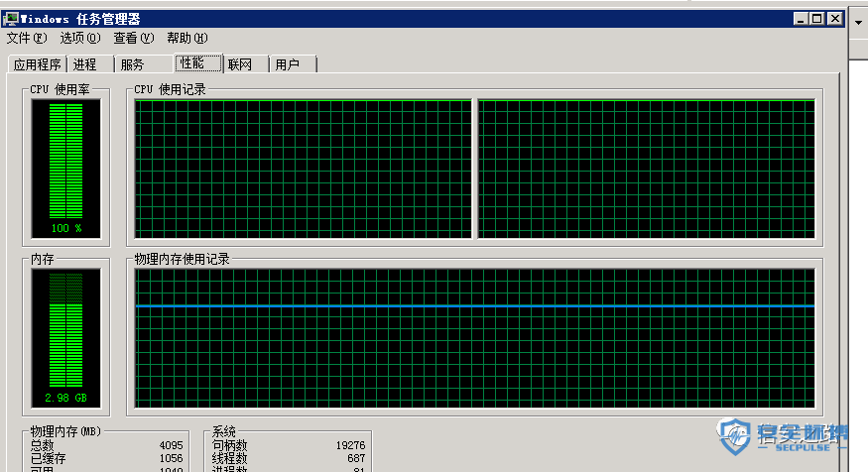Viewport: 868px width, 472px height.
Task: Click the 总数 label
Action: click(42, 445)
